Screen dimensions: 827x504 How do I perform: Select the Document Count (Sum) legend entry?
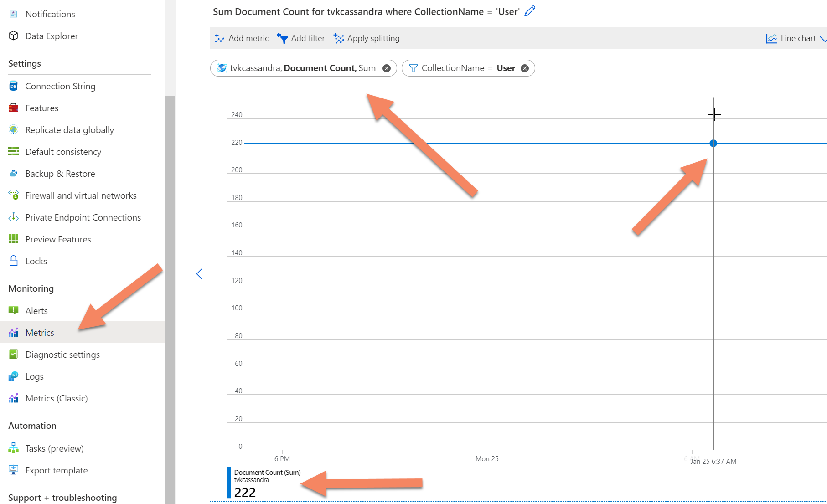(267, 473)
